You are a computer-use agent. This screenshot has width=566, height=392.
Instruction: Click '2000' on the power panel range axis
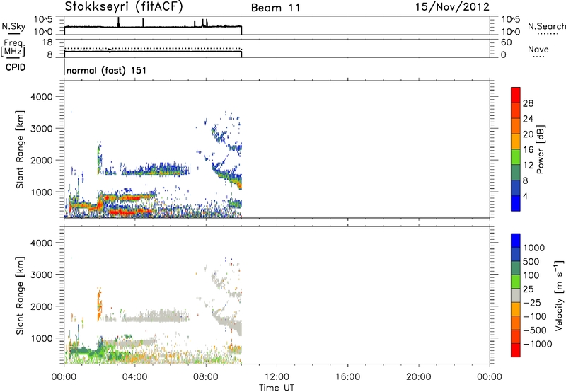click(42, 160)
